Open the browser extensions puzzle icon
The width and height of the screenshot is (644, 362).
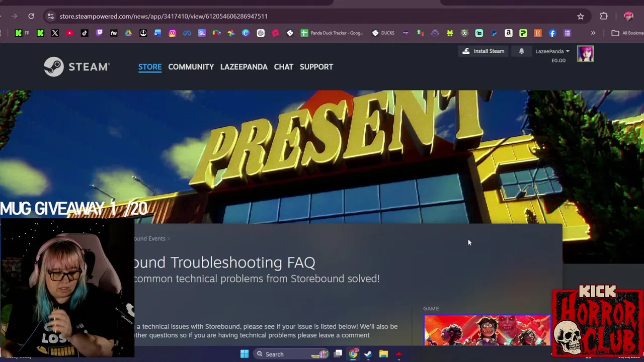[604, 16]
